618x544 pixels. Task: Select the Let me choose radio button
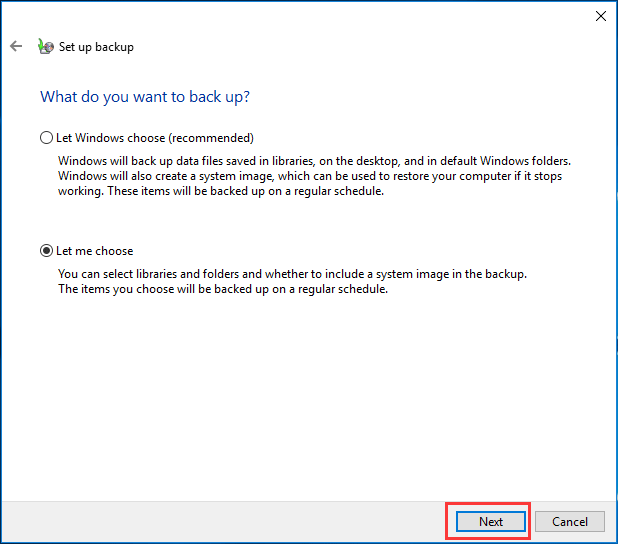[x=87, y=251]
